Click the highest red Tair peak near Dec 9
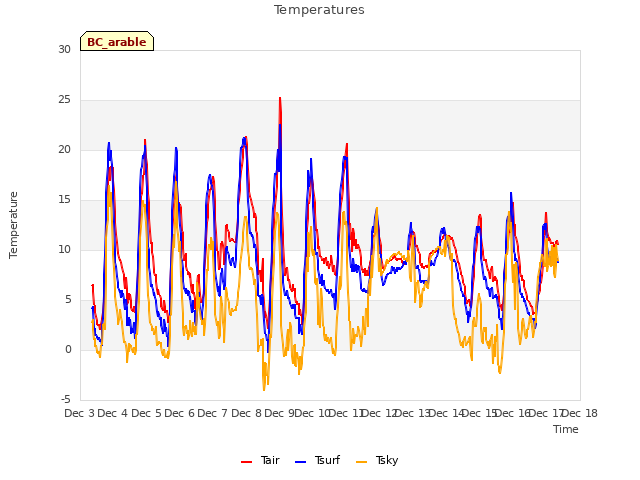This screenshot has height=480, width=640. [x=280, y=98]
